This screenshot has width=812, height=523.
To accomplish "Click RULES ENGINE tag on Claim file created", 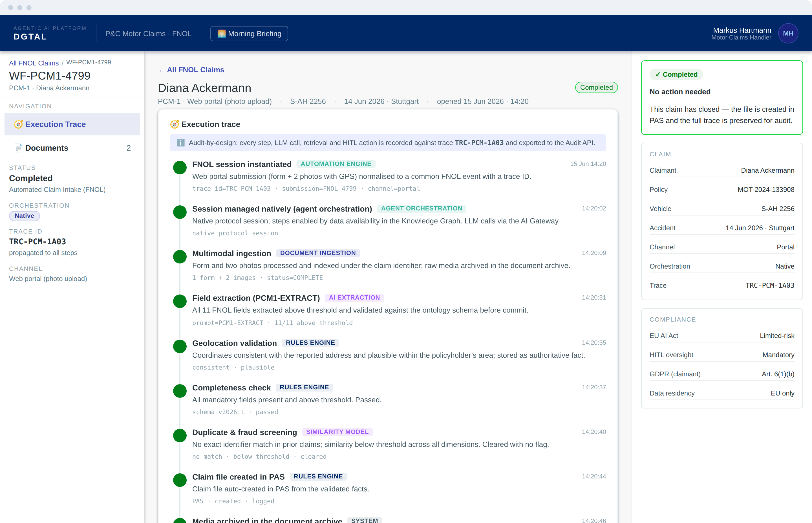I will [x=318, y=476].
